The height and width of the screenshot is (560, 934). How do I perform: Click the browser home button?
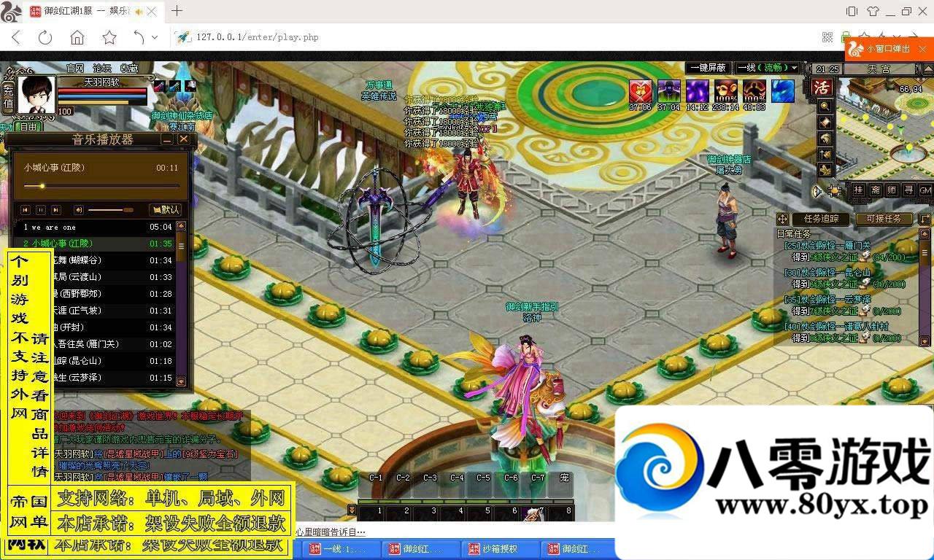click(x=77, y=37)
